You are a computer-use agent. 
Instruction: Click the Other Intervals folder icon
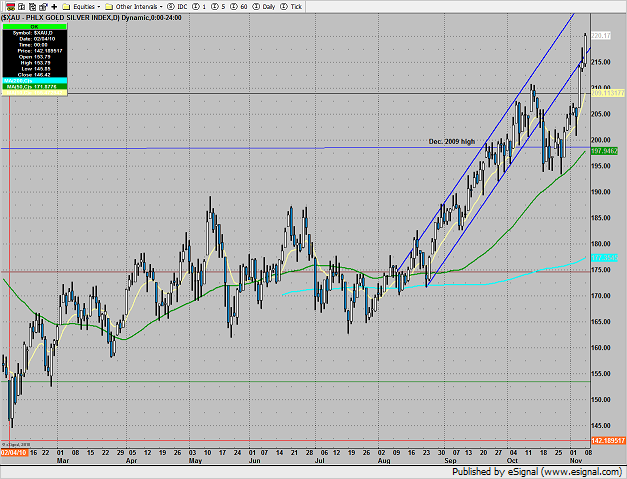click(x=109, y=6)
